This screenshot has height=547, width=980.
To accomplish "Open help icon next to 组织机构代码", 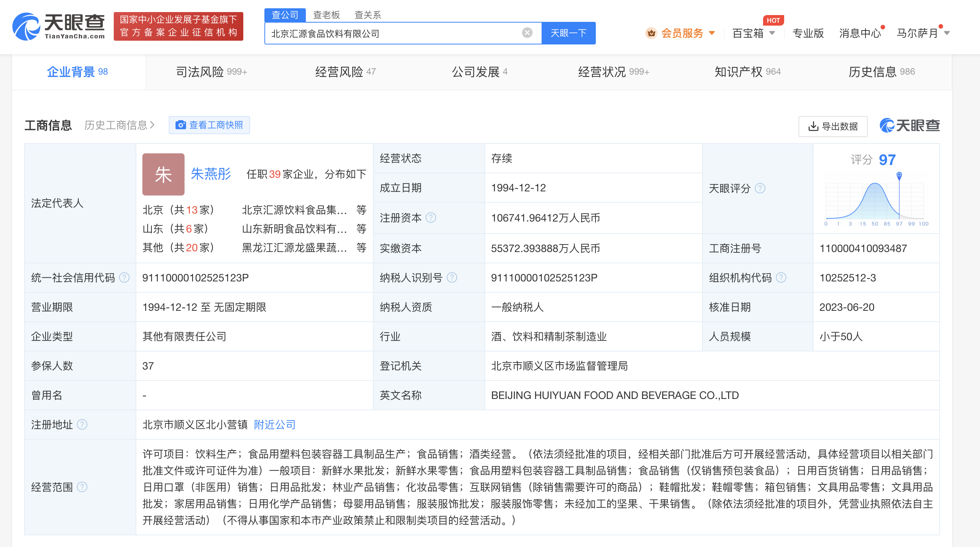I will pyautogui.click(x=781, y=278).
